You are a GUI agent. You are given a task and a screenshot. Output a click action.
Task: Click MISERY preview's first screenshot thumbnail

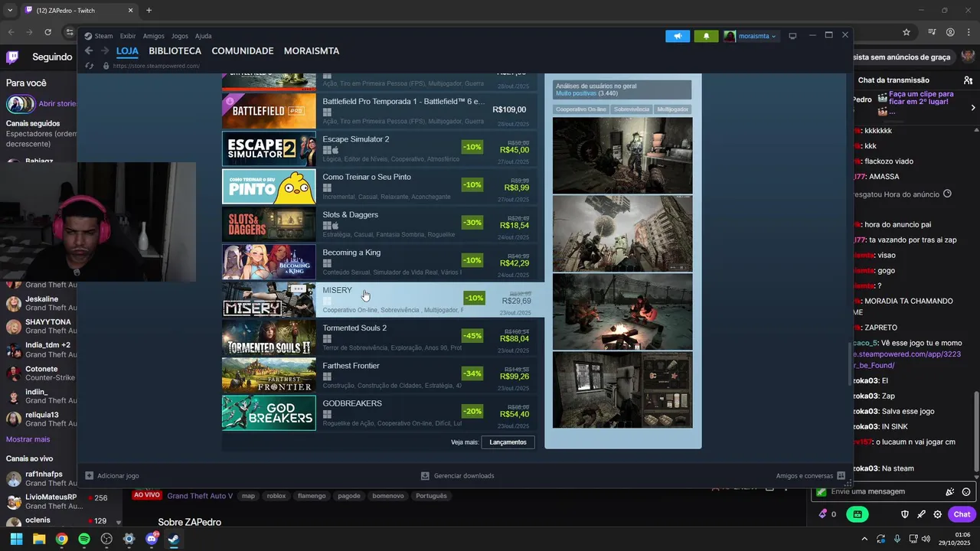tap(622, 155)
